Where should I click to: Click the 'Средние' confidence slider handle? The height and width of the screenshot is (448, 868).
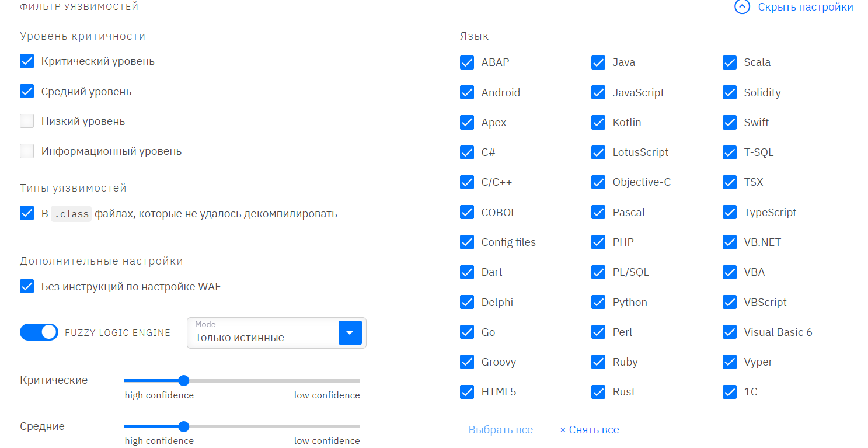tap(183, 426)
